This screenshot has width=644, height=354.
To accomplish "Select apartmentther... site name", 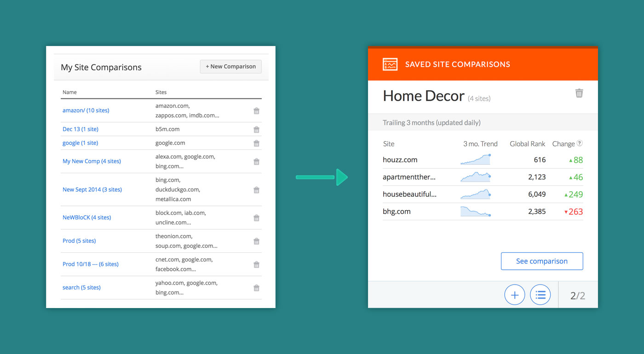I will [x=409, y=177].
